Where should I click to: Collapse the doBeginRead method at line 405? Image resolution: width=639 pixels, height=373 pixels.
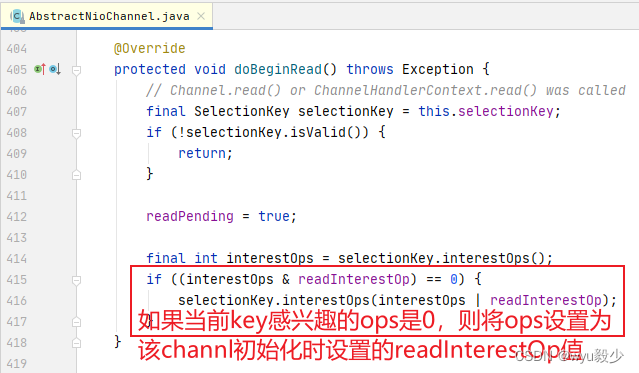76,70
